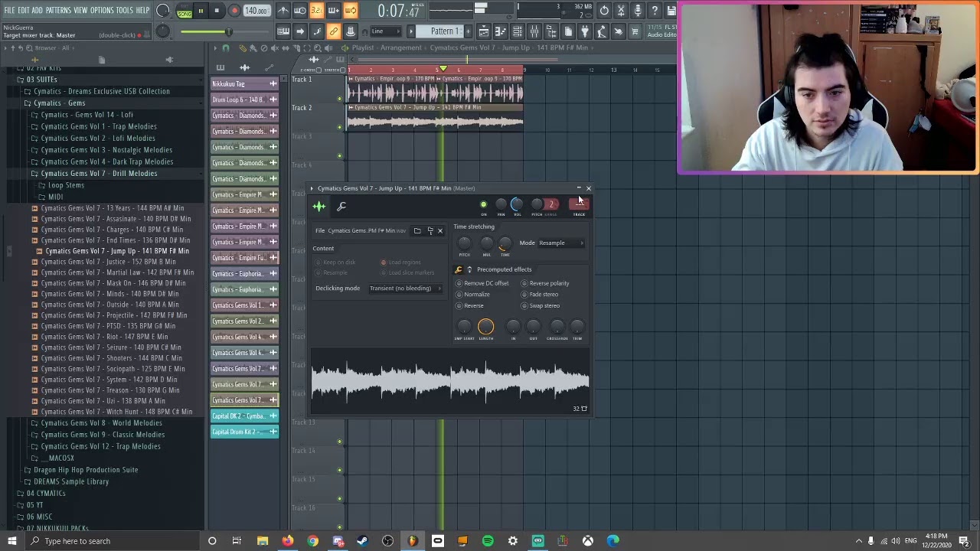This screenshot has width=980, height=551.
Task: Open the EDIT menu
Action: pos(24,10)
